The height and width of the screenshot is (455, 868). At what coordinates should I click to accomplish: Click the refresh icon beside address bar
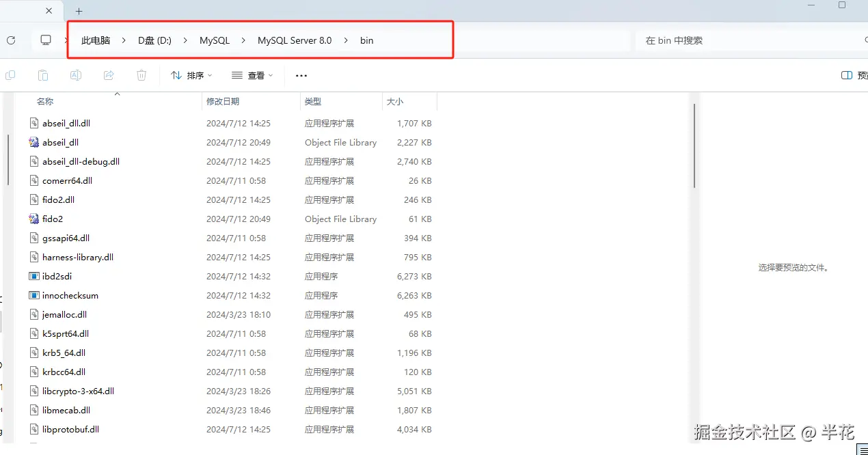(11, 40)
